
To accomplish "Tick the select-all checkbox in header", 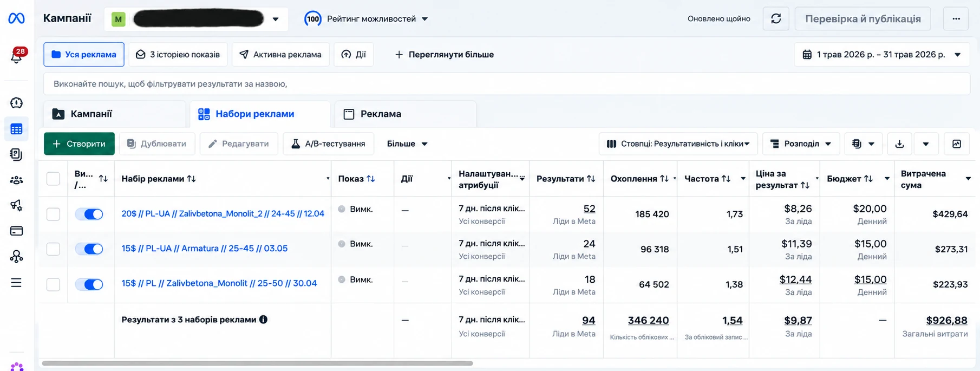I will pos(53,179).
